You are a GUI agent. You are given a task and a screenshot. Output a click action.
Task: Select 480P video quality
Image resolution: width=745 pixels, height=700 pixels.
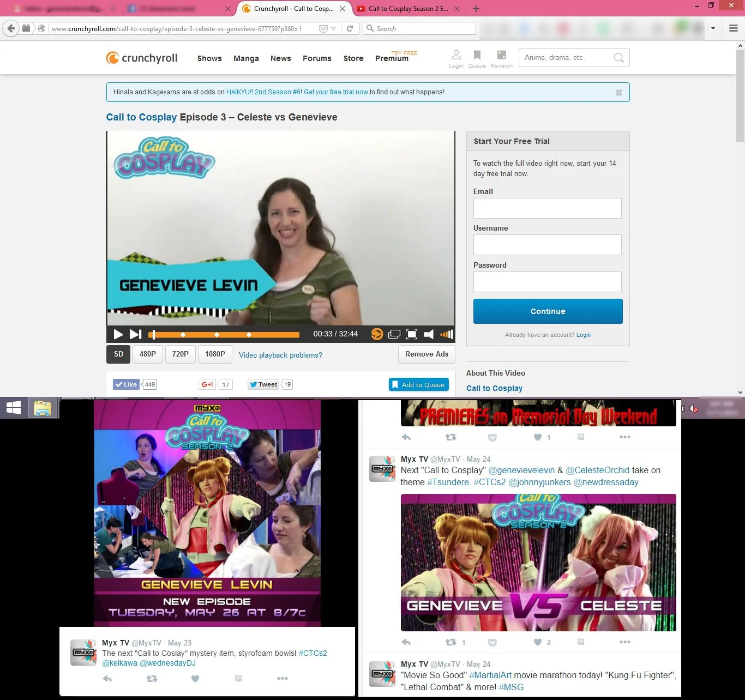pos(148,354)
